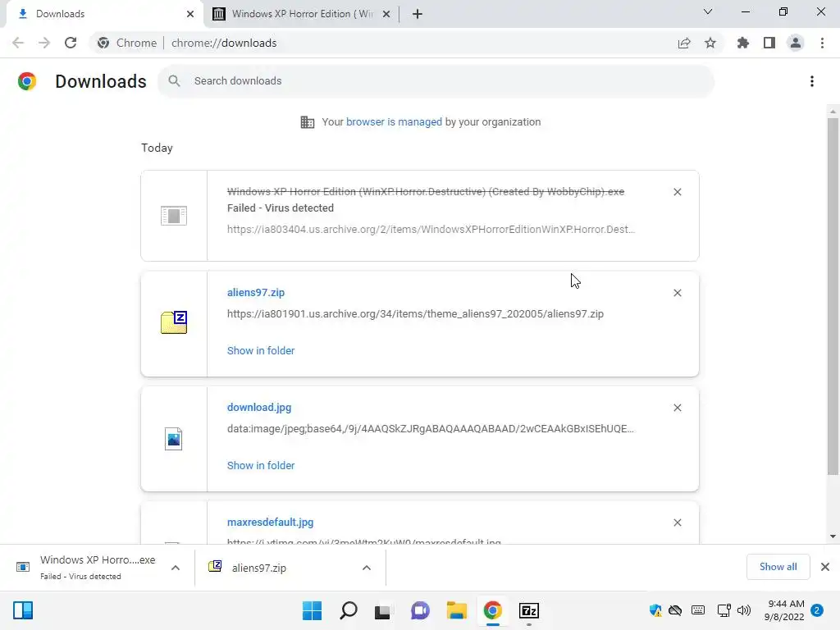Open the Chrome profile avatar
840x630 pixels.
796,43
